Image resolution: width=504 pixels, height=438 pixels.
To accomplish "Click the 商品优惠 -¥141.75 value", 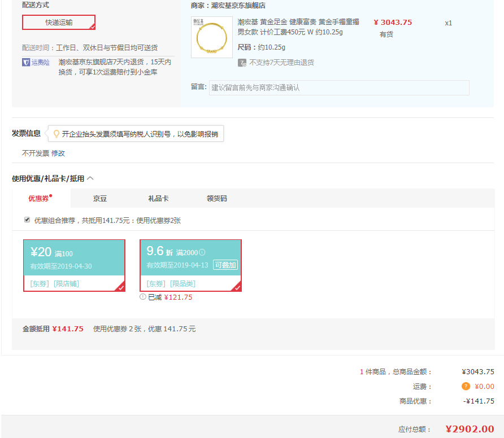I will (479, 401).
